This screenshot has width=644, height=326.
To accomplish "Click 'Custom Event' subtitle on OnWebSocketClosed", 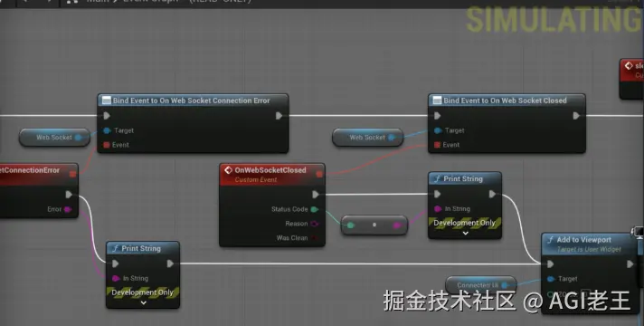I will (256, 179).
